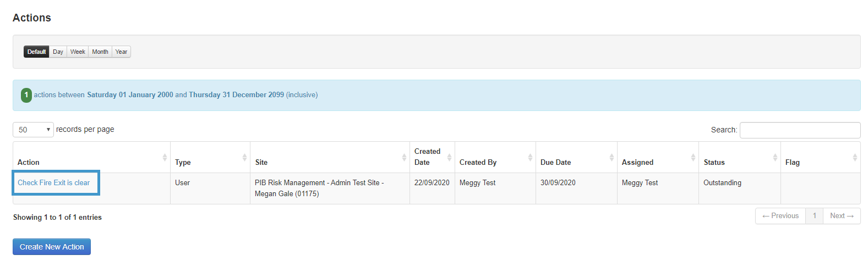Click 'Thursday 31 December 2099' date text
Screen dimensions: 868x261
237,95
